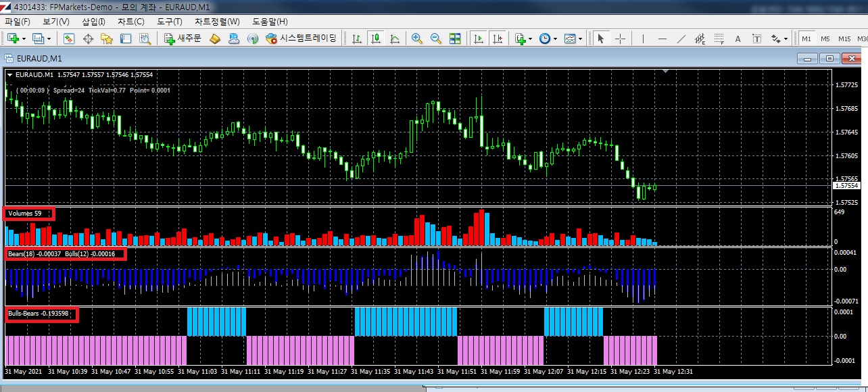The width and height of the screenshot is (868, 392).
Task: Select the text label A tool
Action: click(x=738, y=39)
